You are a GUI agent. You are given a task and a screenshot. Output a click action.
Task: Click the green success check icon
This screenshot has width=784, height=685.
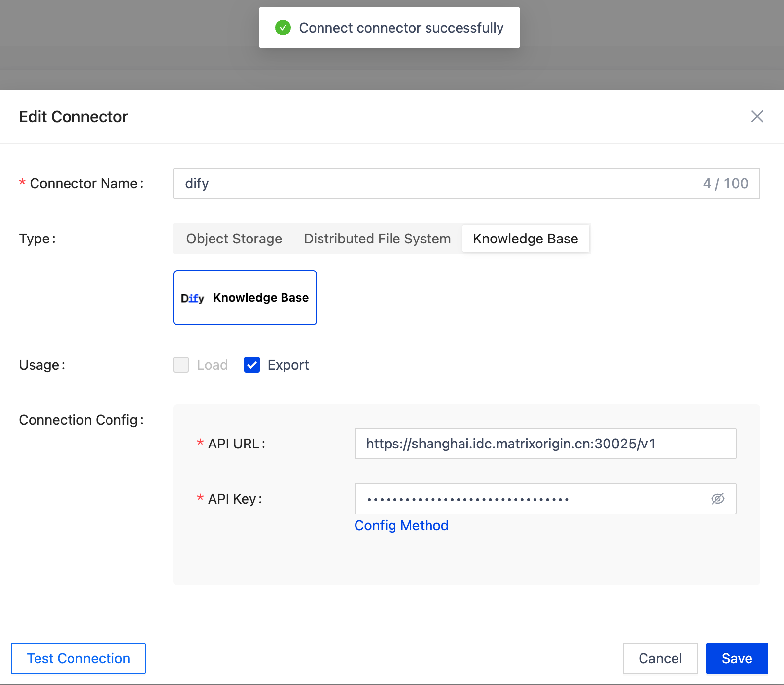click(x=283, y=28)
